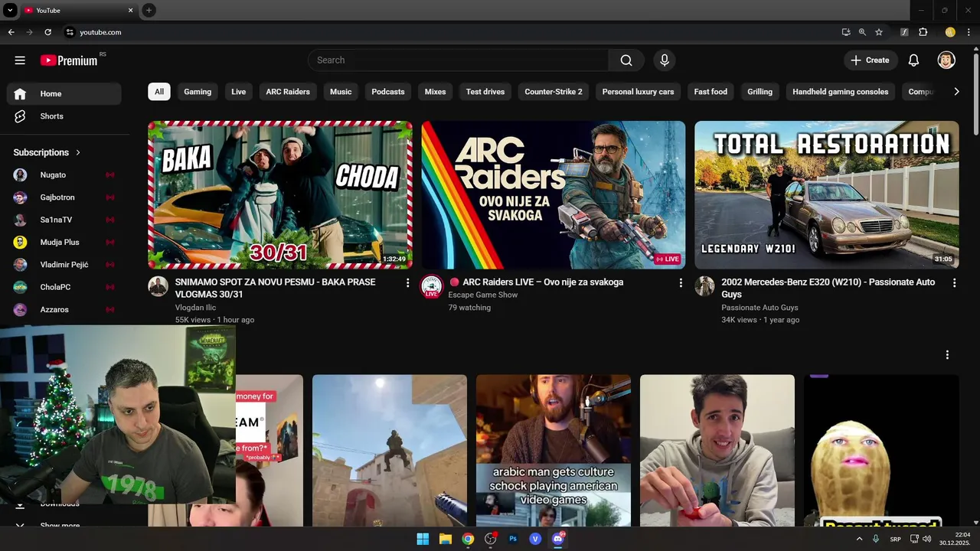Expand Subscriptions section arrow
980x551 pixels.
[x=78, y=152]
